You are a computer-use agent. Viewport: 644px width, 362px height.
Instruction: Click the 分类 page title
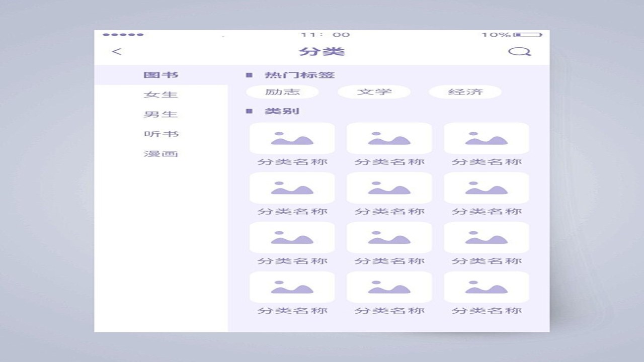click(322, 51)
